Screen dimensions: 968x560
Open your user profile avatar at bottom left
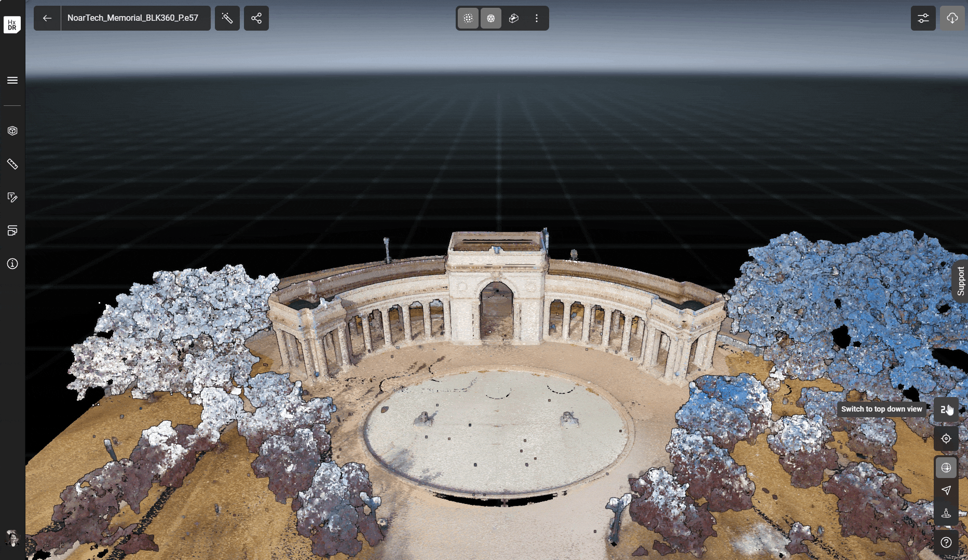(12, 538)
